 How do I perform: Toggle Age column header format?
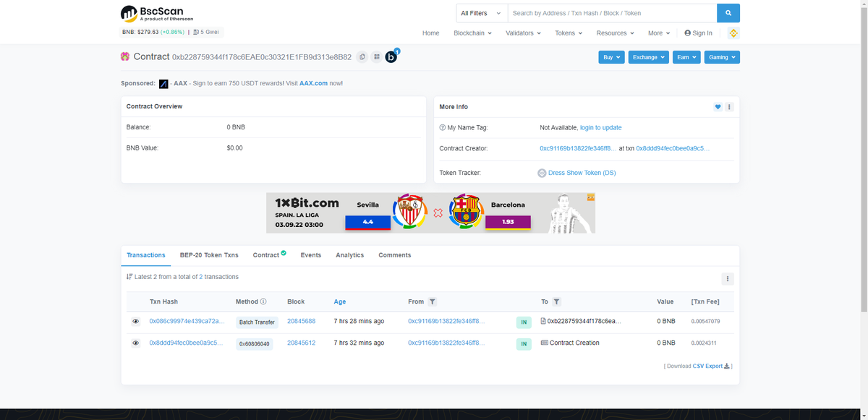click(x=340, y=301)
